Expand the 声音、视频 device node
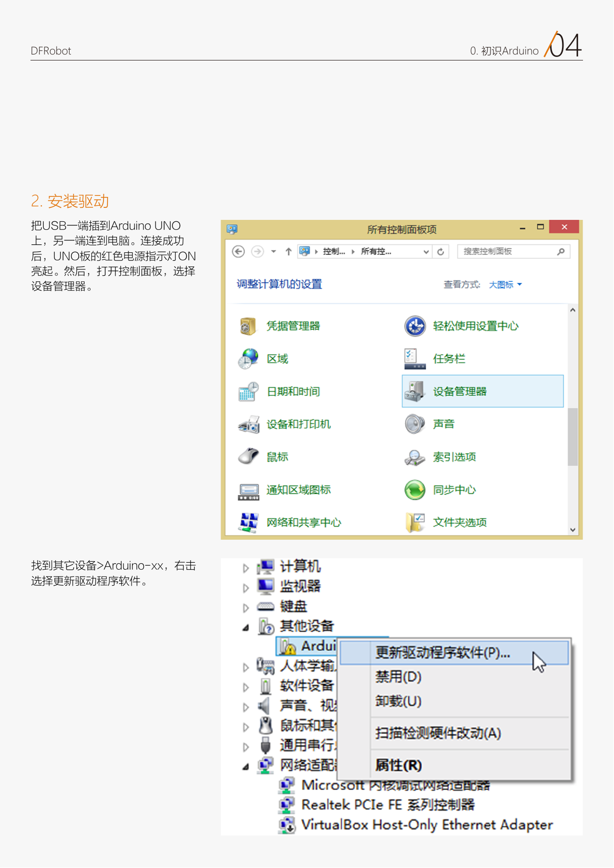This screenshot has width=614, height=868. pos(245,708)
